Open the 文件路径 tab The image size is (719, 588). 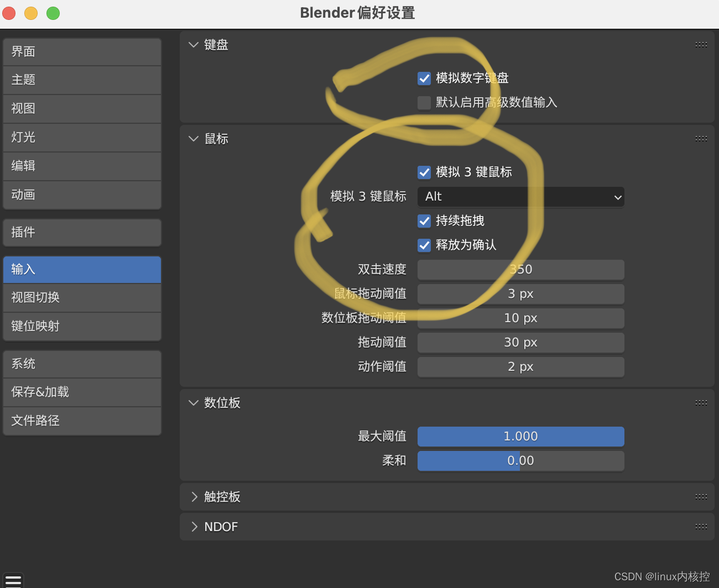pos(82,421)
